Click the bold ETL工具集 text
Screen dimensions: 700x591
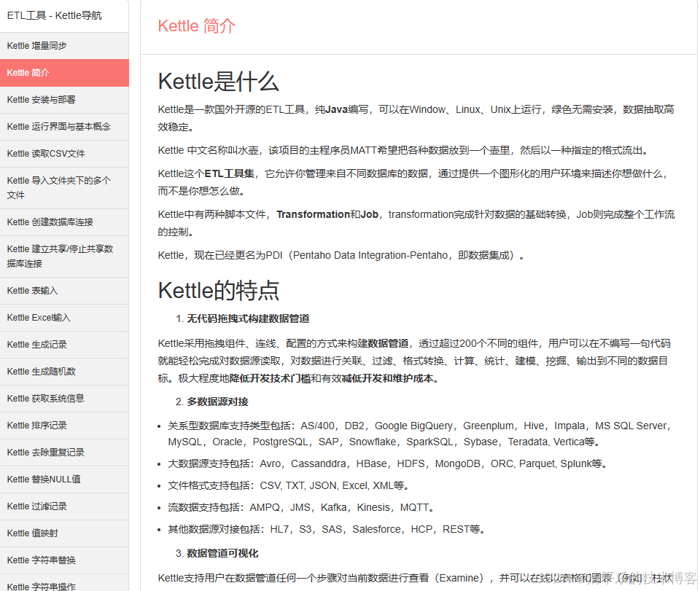tap(230, 173)
